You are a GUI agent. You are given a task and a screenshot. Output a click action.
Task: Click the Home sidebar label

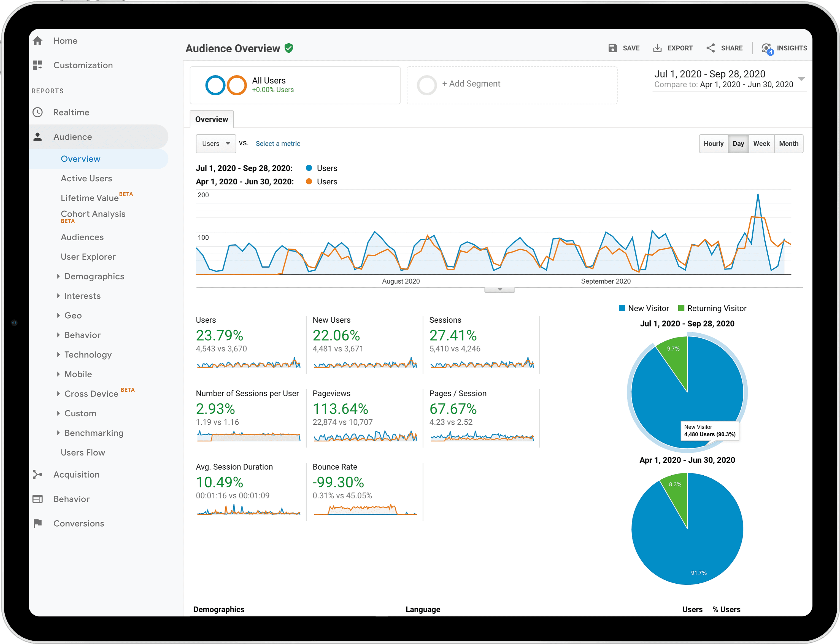click(x=66, y=41)
